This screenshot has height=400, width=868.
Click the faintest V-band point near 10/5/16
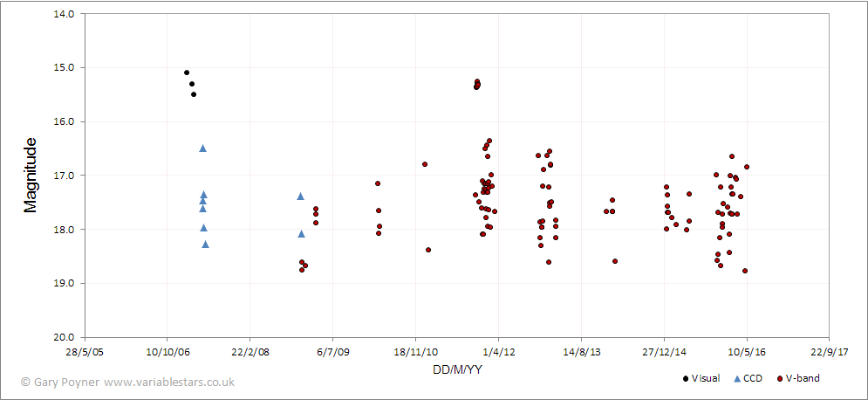(x=744, y=271)
